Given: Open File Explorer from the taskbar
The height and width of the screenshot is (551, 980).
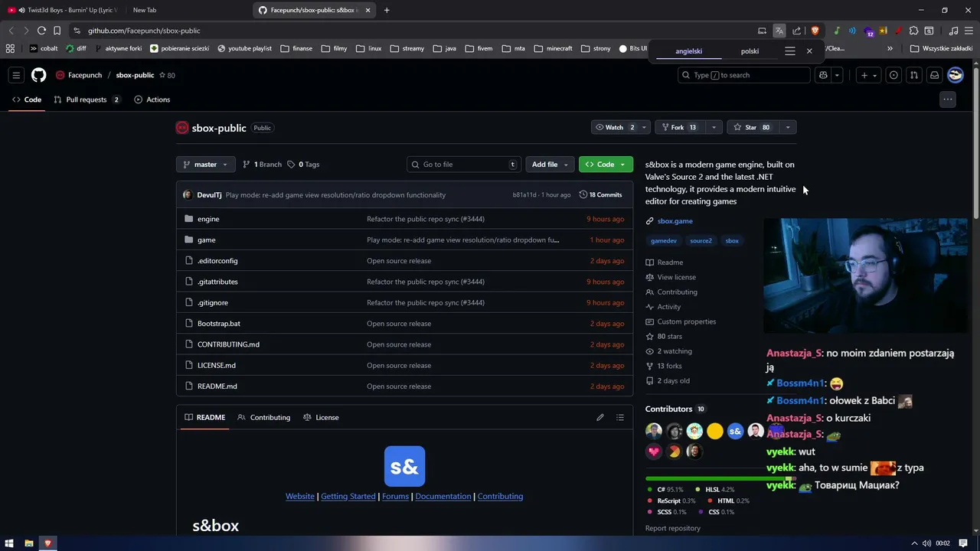Looking at the screenshot, I should point(29,543).
